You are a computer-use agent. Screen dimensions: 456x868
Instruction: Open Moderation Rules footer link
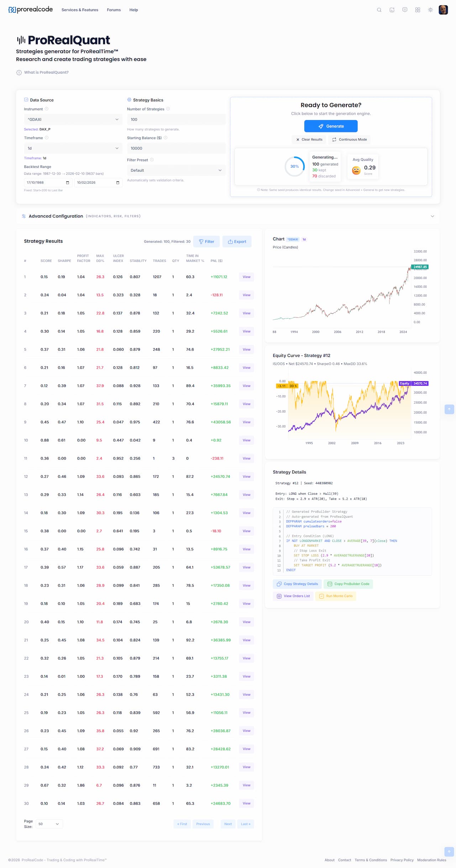[x=432, y=860]
